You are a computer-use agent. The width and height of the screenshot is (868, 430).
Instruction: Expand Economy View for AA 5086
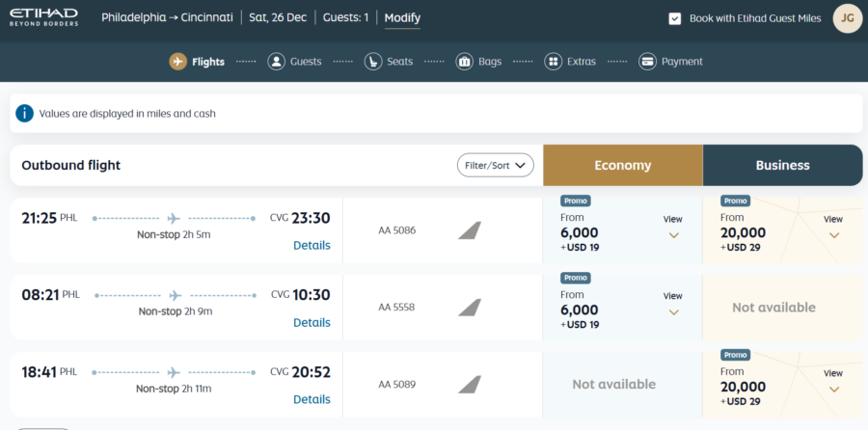click(673, 227)
